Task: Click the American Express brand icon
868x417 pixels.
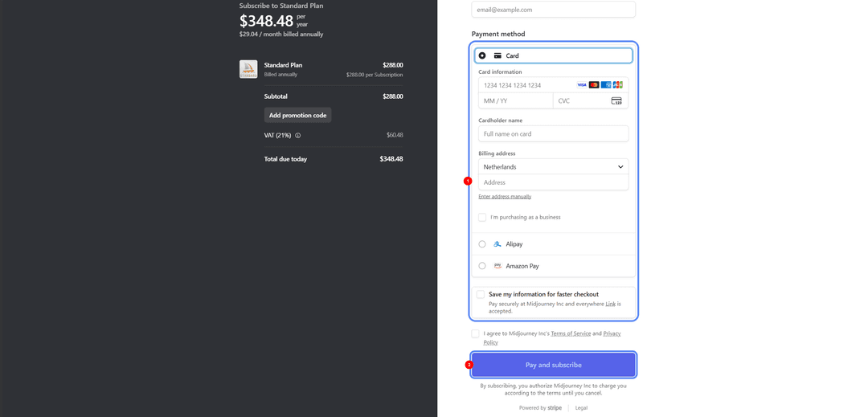Action: pyautogui.click(x=606, y=85)
